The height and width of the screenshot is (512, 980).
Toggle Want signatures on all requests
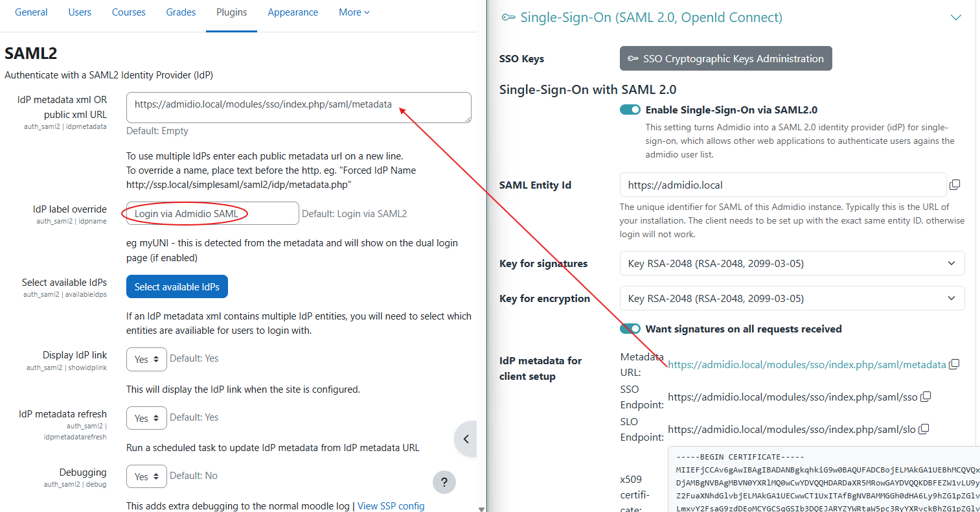coord(630,329)
